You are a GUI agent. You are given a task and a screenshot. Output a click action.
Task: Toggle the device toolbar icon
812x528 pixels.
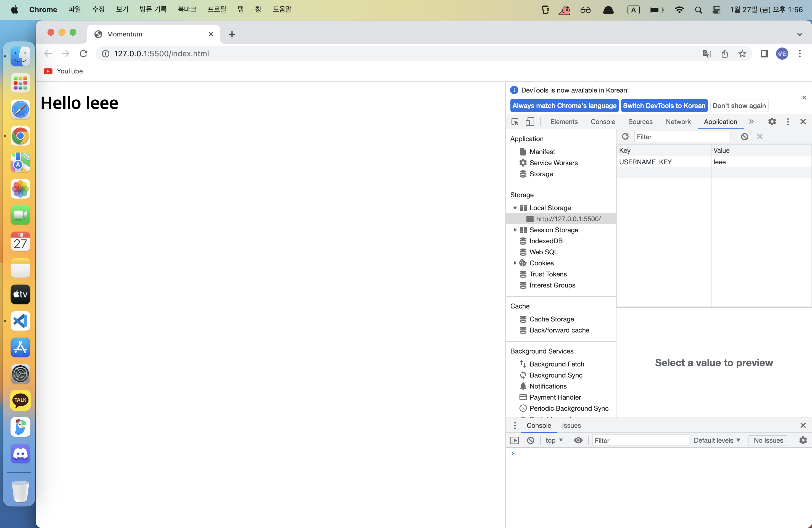(x=529, y=122)
